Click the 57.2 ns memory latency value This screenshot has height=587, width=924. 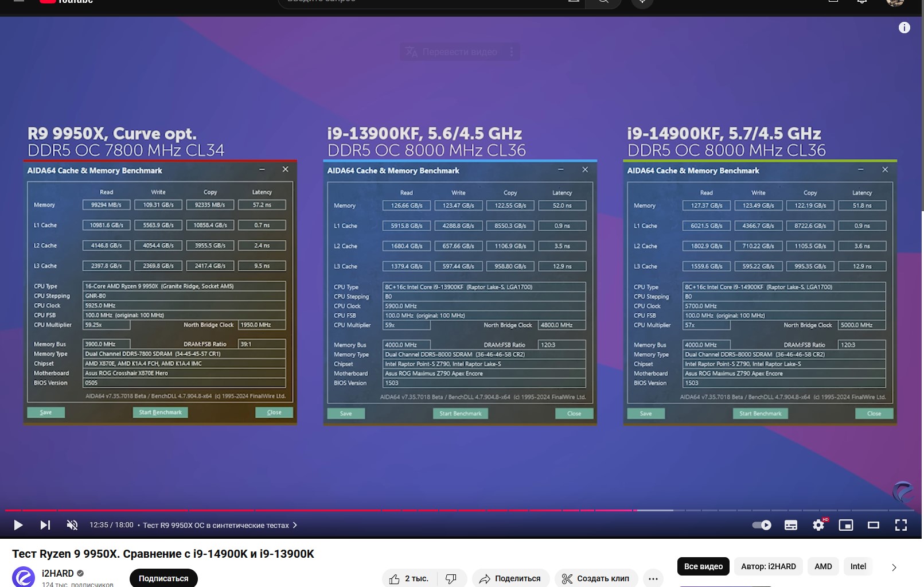click(262, 205)
